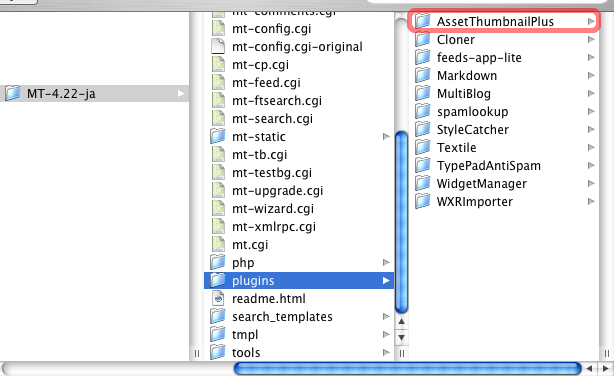Click the mt-cp.cgi file icon
The height and width of the screenshot is (376, 614).
coord(218,65)
